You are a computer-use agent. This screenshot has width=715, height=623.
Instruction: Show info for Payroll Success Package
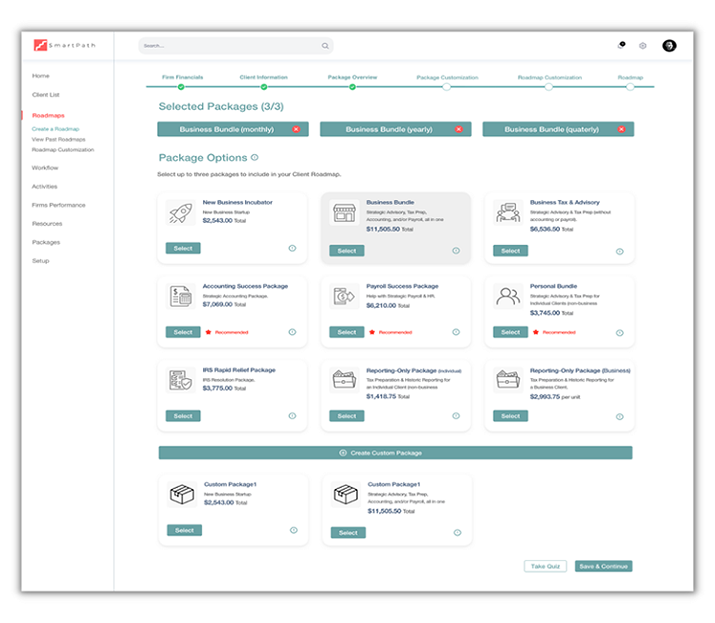[456, 332]
